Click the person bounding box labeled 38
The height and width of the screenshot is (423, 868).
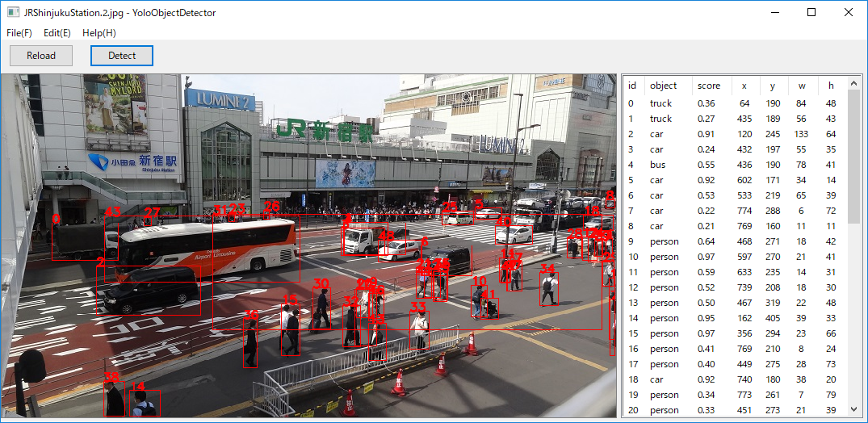(114, 399)
